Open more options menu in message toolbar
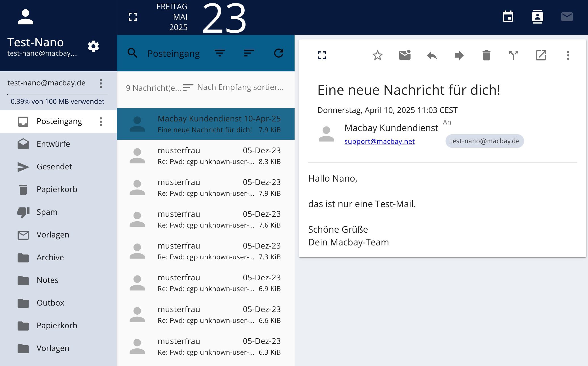This screenshot has width=588, height=366. pyautogui.click(x=568, y=55)
